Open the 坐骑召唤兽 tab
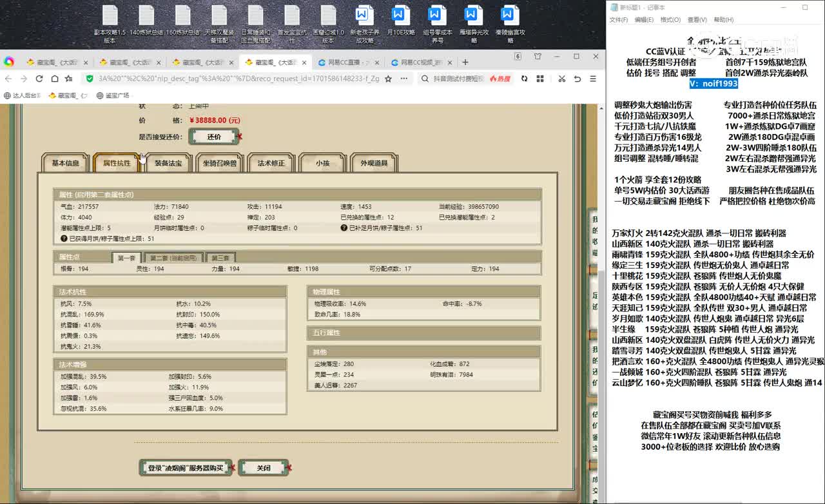The width and height of the screenshot is (825, 504). coord(219,163)
